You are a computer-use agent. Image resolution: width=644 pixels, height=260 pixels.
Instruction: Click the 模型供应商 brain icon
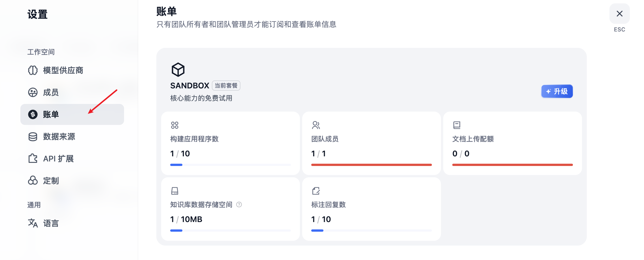click(33, 70)
